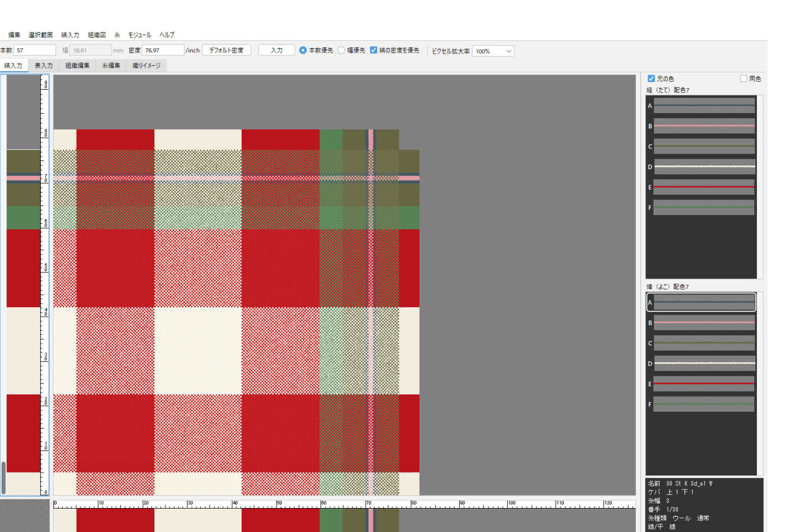Choose white weft yarn D

click(x=704, y=363)
